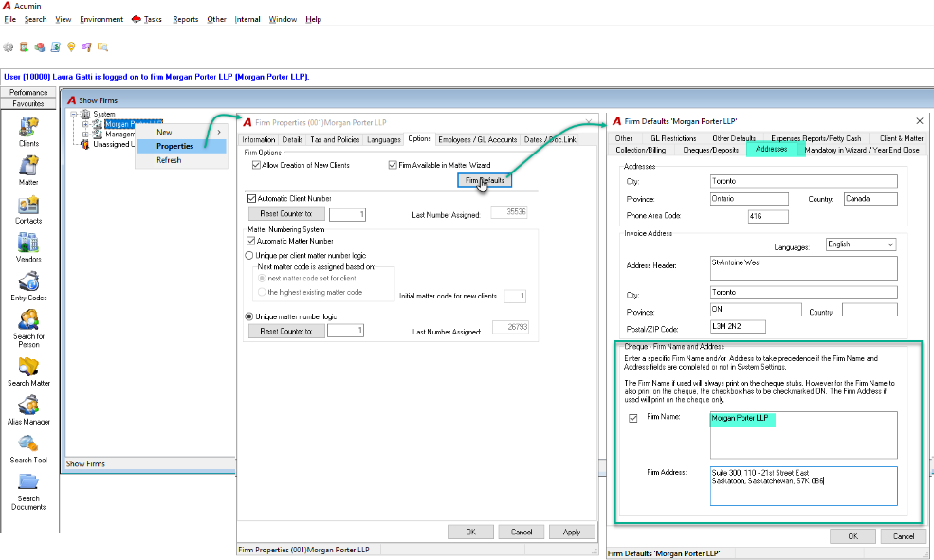The width and height of the screenshot is (934, 560).
Task: Open Search for Person in the sidebar
Action: pos(28,329)
